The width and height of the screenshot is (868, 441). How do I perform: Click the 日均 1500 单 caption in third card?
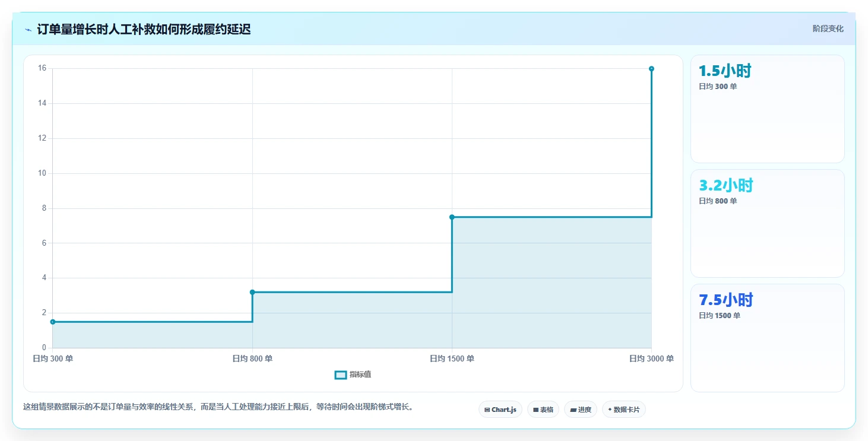pos(720,316)
